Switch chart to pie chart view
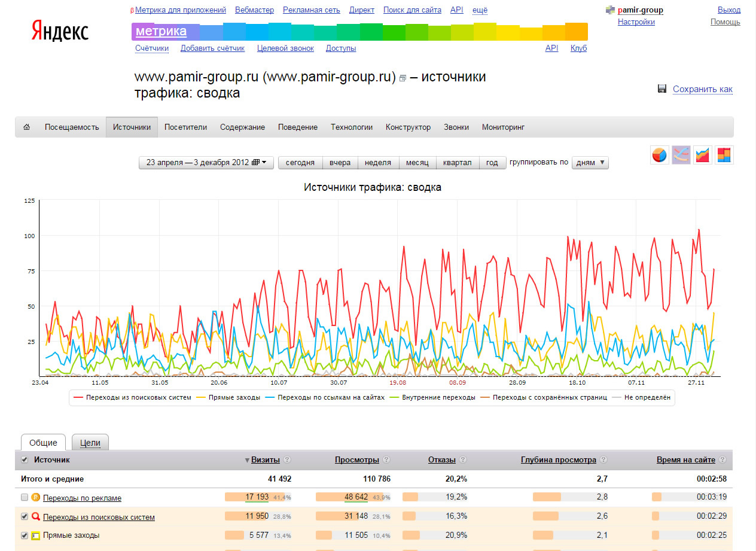Image resolution: width=756 pixels, height=551 pixels. (660, 154)
